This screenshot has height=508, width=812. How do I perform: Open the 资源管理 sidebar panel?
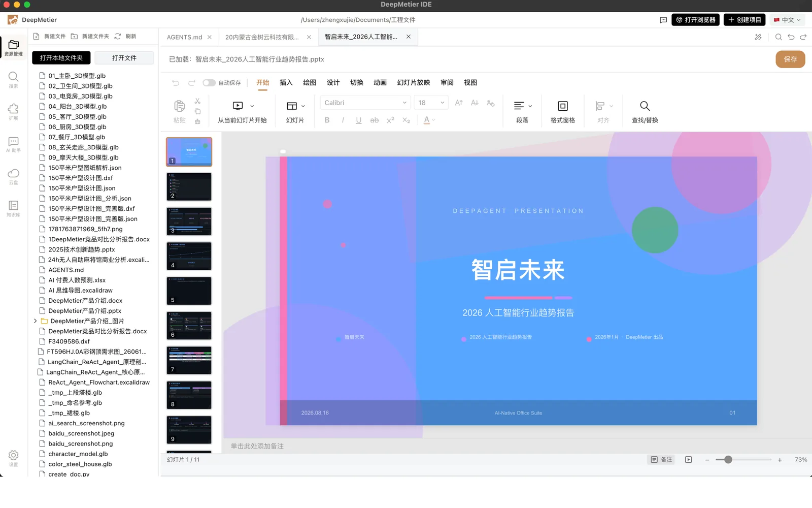14,47
